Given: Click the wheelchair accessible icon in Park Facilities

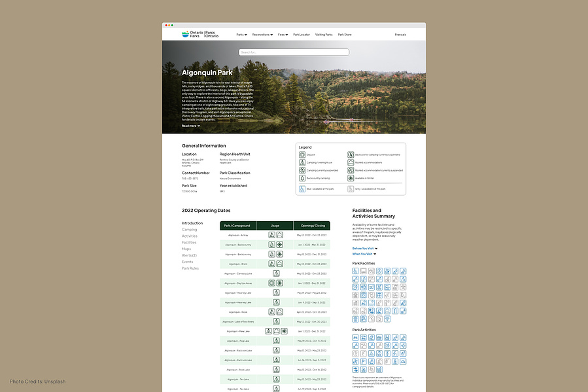Looking at the screenshot, I should (355, 271).
